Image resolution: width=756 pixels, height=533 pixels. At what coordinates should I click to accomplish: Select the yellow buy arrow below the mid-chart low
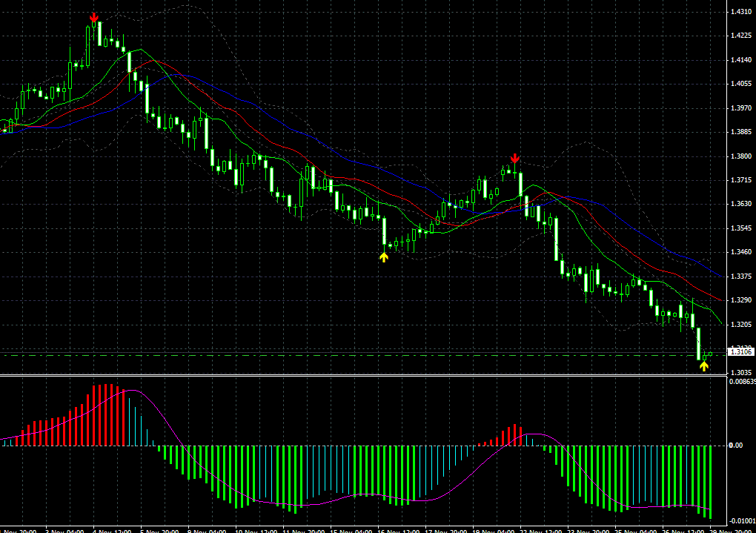[384, 257]
